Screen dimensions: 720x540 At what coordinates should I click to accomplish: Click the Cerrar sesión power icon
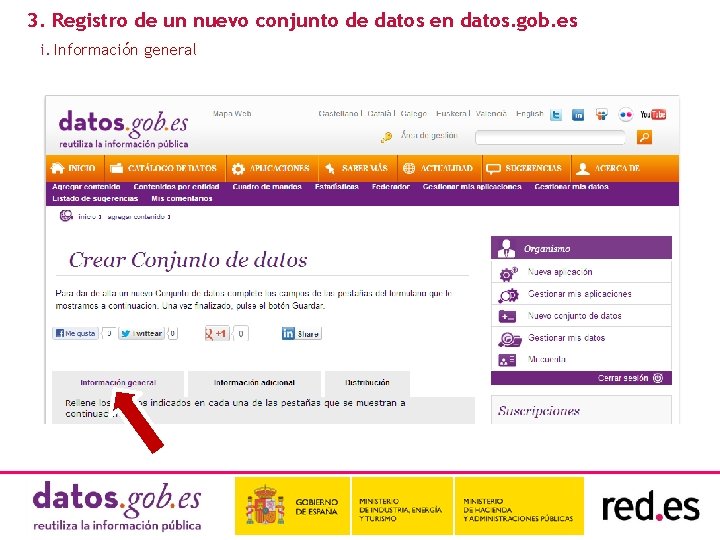tap(658, 378)
